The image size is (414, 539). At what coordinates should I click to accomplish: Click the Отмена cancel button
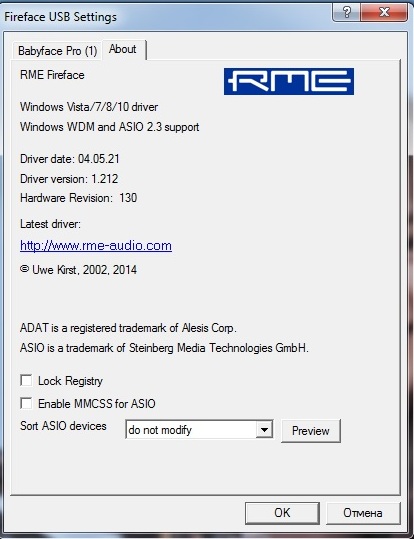pos(363,513)
